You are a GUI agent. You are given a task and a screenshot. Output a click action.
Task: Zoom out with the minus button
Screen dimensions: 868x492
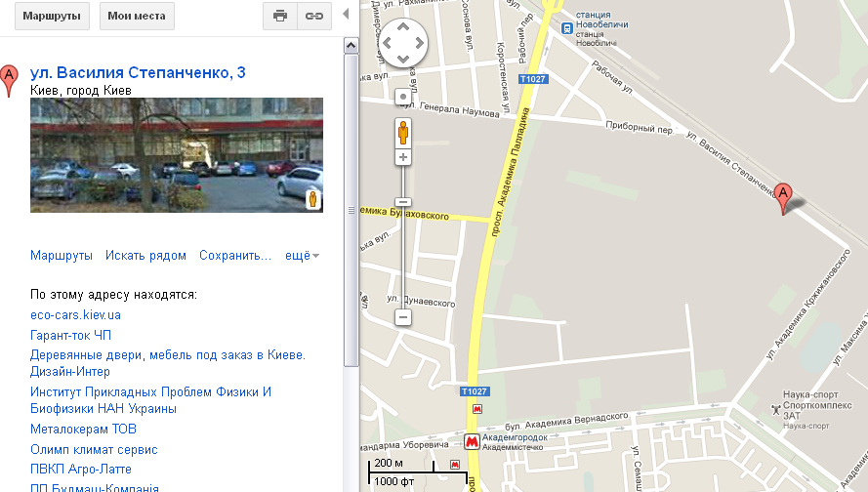[x=403, y=317]
